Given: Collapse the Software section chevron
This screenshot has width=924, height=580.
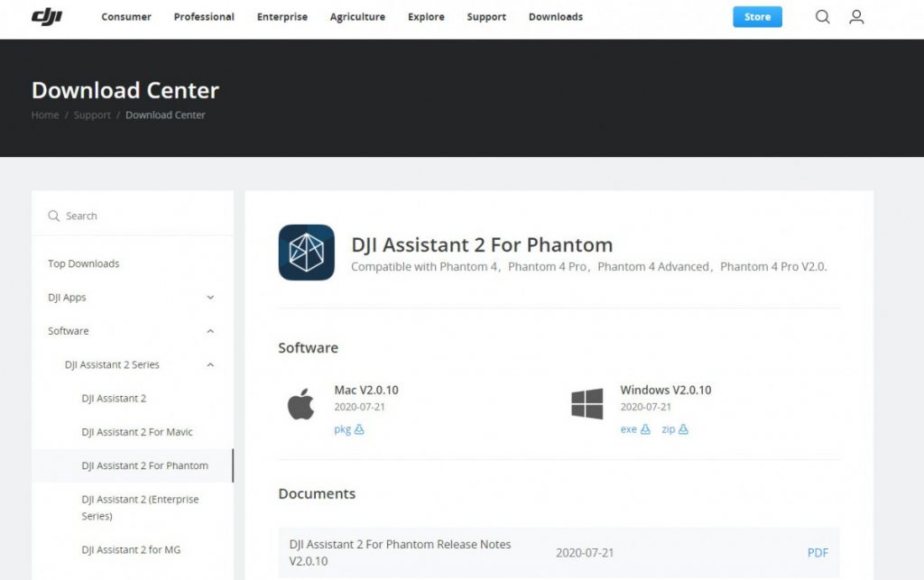Looking at the screenshot, I should 210,331.
